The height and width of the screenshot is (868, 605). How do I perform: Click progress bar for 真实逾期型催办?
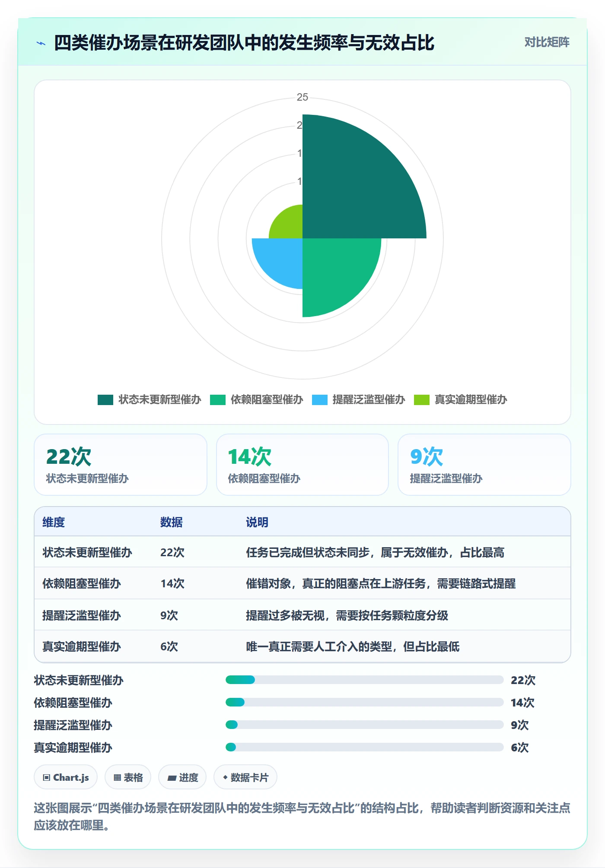point(364,747)
